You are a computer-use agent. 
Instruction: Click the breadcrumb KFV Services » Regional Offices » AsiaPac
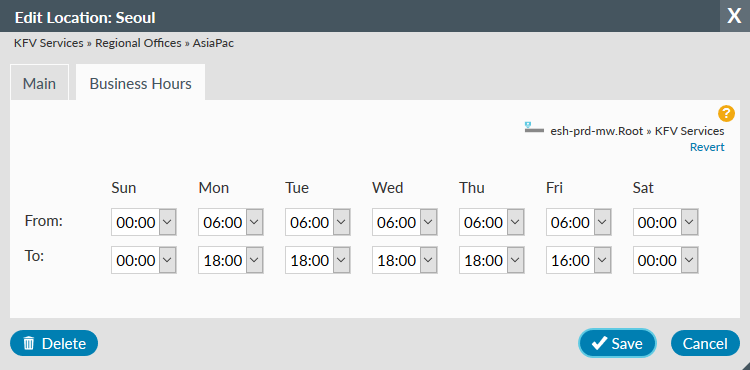[124, 43]
